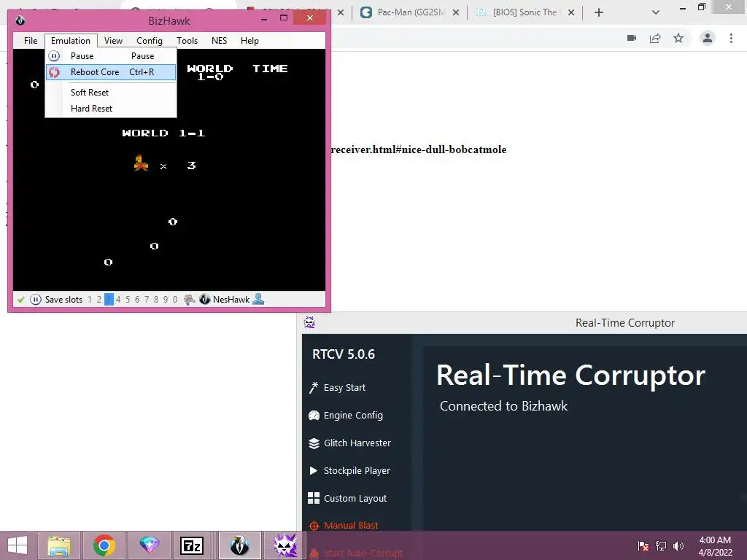Open Chrome tab search dropdown
Viewport: 747px width, 560px height.
click(656, 12)
